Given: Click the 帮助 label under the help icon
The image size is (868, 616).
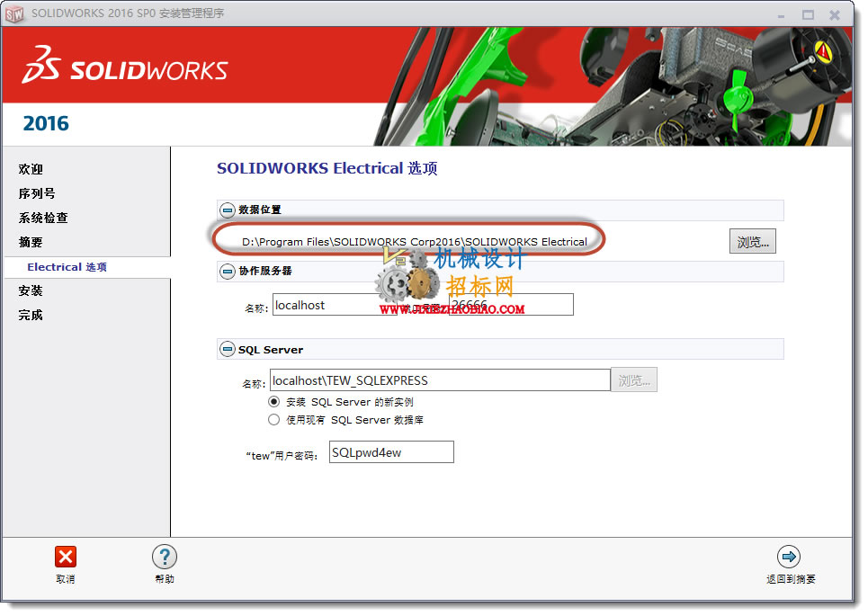Looking at the screenshot, I should 165,579.
